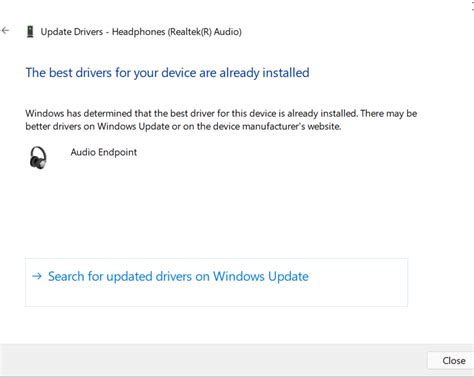474x378 pixels.
Task: Click the words 'Windows Update' in the command link
Action: 261,276
